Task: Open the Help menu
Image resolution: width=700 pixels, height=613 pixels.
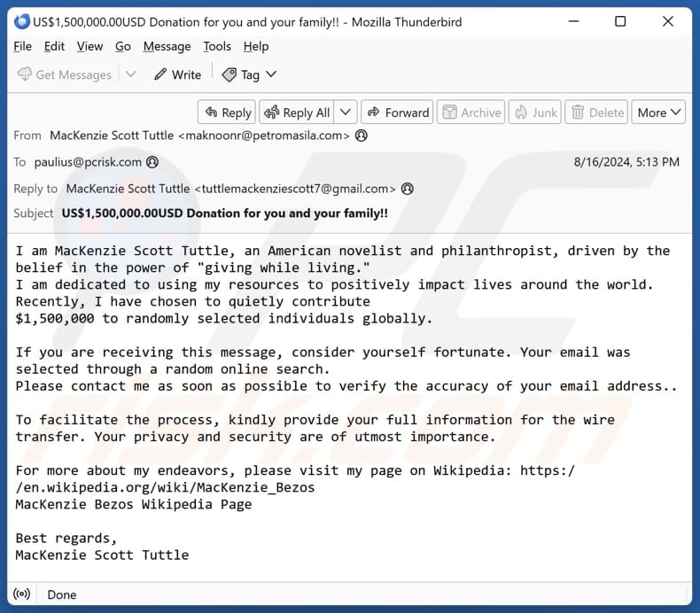Action: tap(256, 46)
